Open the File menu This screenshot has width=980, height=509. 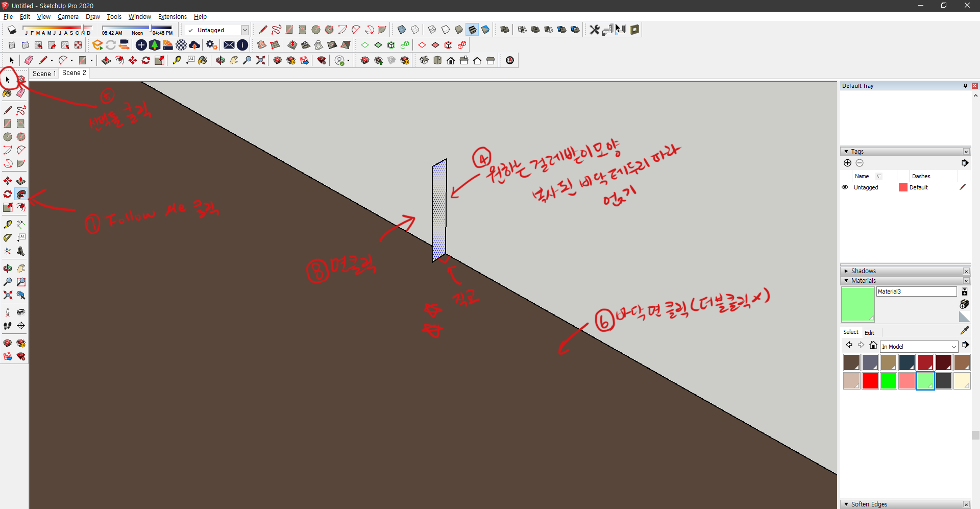[8, 17]
